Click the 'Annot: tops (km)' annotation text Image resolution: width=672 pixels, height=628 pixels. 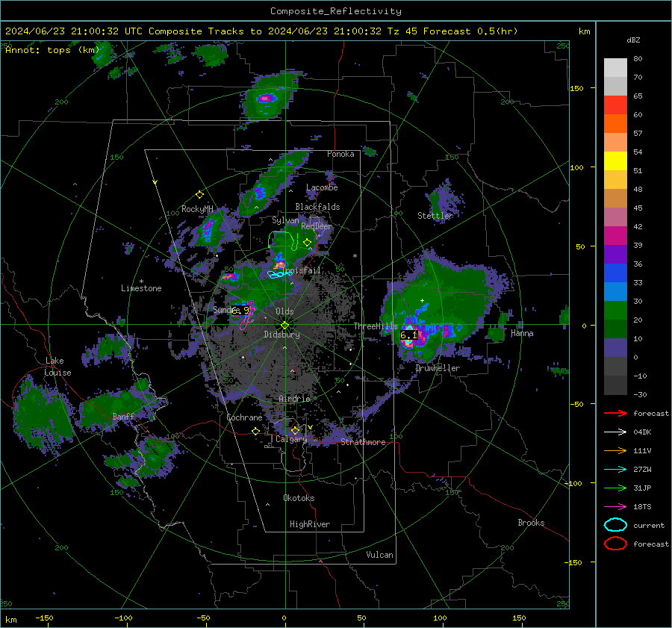click(x=52, y=50)
